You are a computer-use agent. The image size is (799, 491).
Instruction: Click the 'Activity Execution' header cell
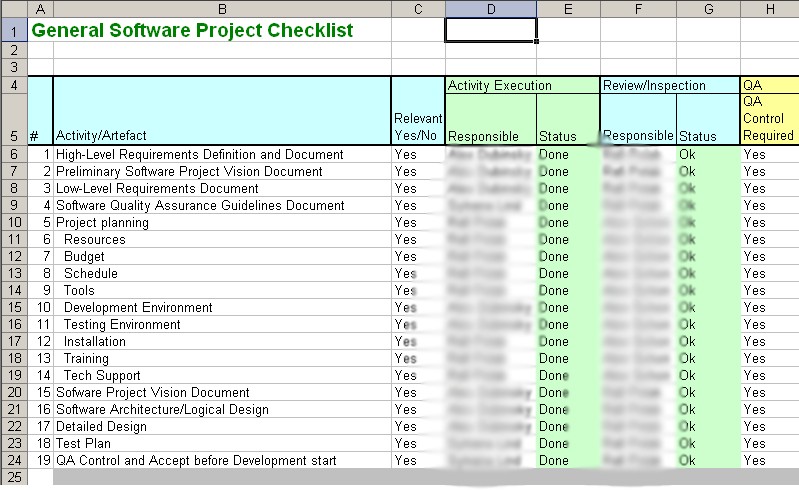[x=522, y=85]
